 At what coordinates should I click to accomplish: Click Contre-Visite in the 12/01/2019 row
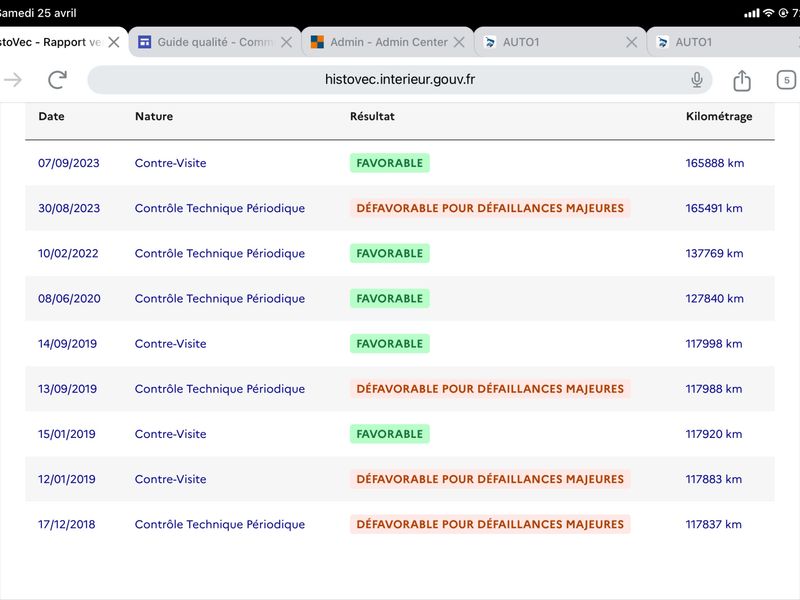point(170,479)
